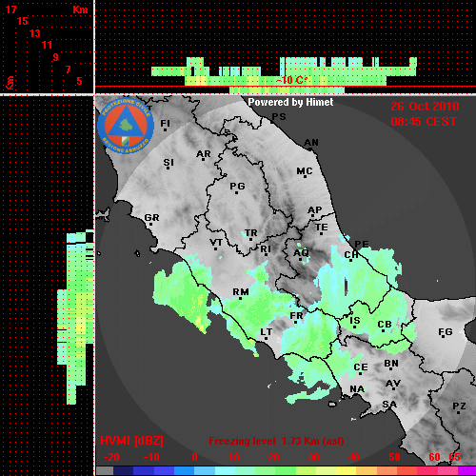Screen dimensions: 476x476
Task: Click the 30 value on dBZ scale
Action: 313,457
